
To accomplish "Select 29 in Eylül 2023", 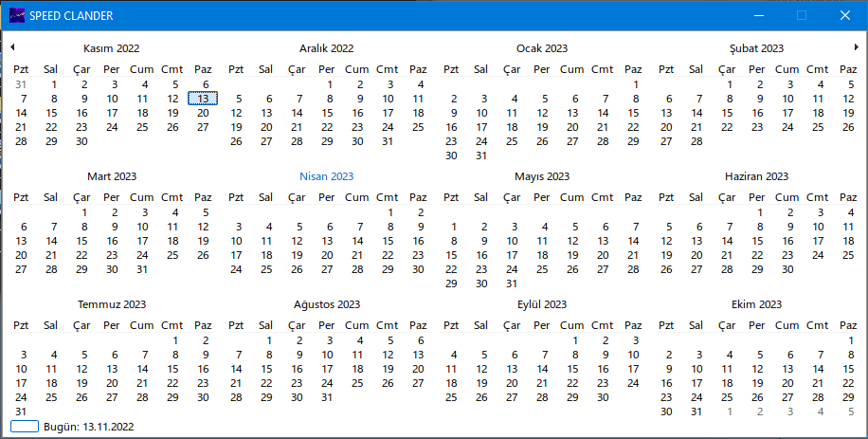I will 572,397.
